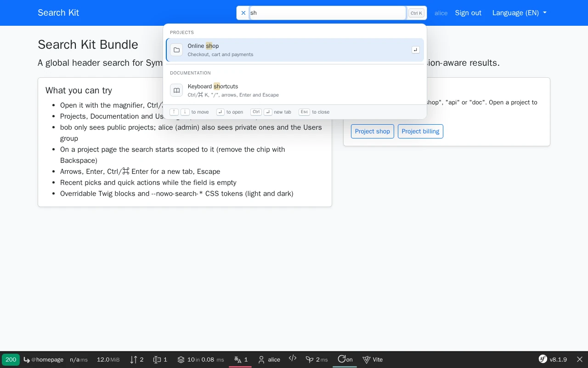Open the Online shop project result
Viewport: 588px width, 368px height.
click(x=295, y=50)
